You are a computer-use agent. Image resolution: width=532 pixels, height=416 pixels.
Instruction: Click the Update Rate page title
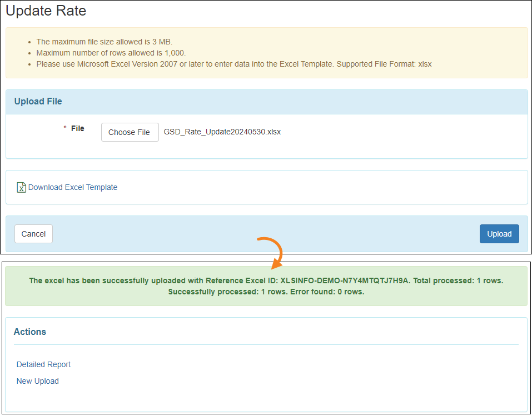[46, 11]
